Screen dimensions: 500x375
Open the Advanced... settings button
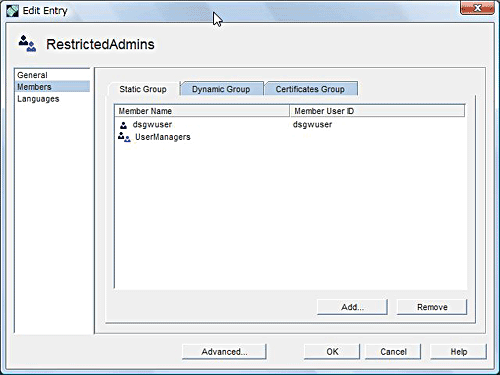[224, 352]
